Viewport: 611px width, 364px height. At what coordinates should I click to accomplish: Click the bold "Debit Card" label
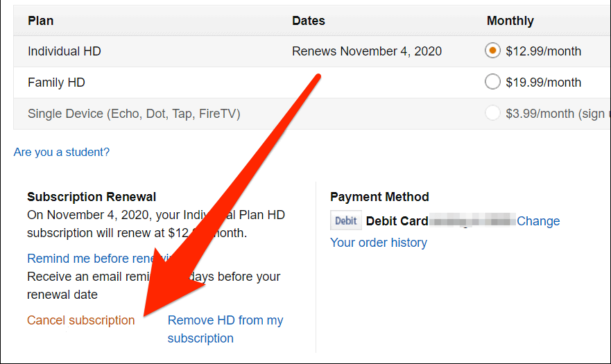pos(397,221)
